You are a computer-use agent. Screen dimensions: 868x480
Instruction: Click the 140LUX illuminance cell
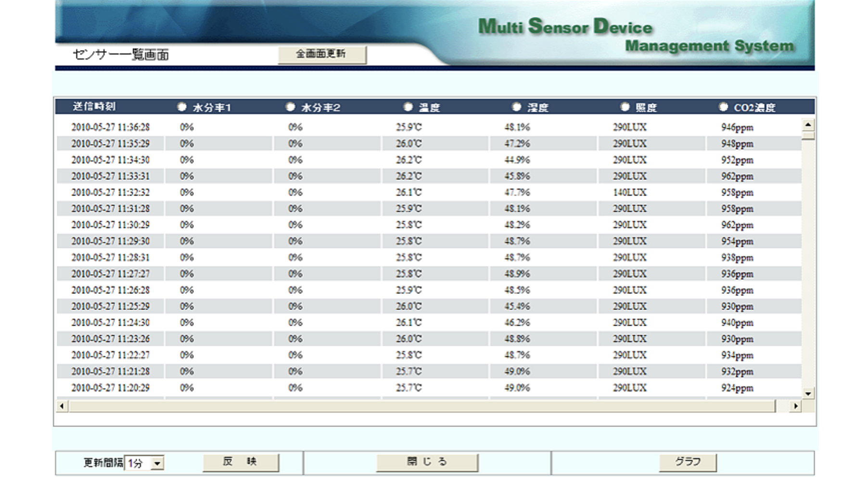(x=629, y=192)
